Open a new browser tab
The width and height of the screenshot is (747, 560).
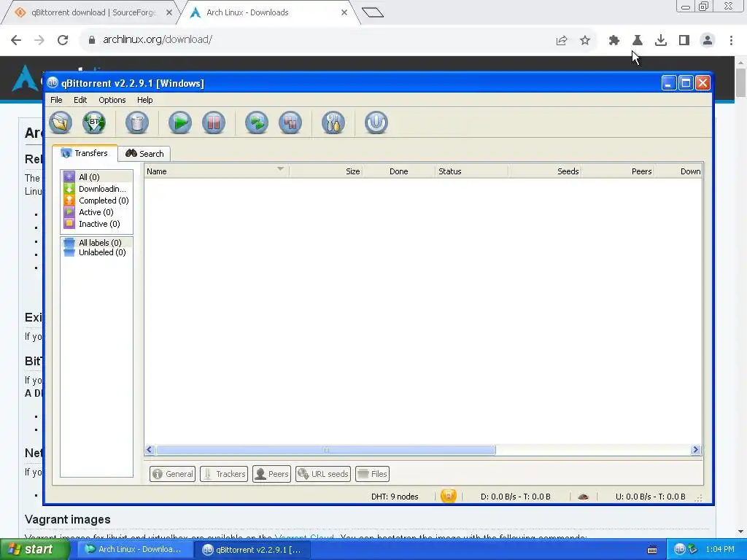(373, 12)
